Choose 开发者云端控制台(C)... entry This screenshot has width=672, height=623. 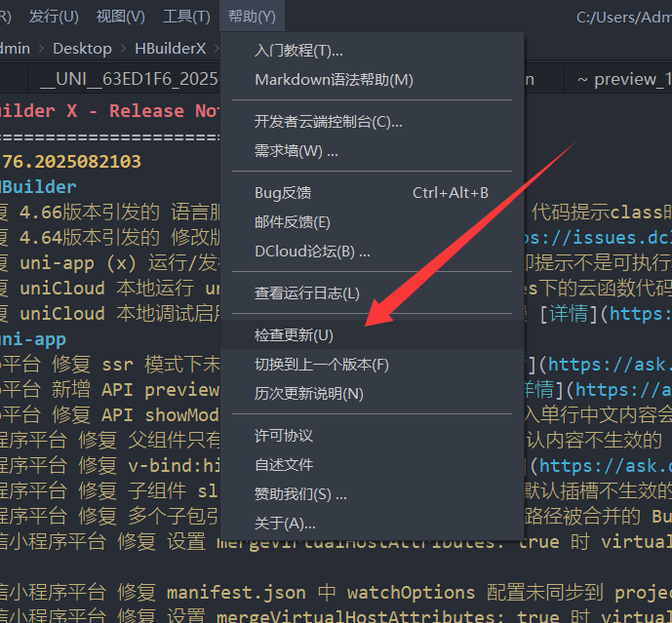[x=372, y=122]
